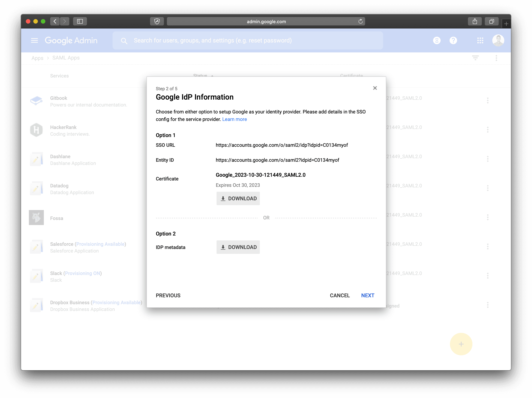Go to NEXT step in dialog

(368, 295)
